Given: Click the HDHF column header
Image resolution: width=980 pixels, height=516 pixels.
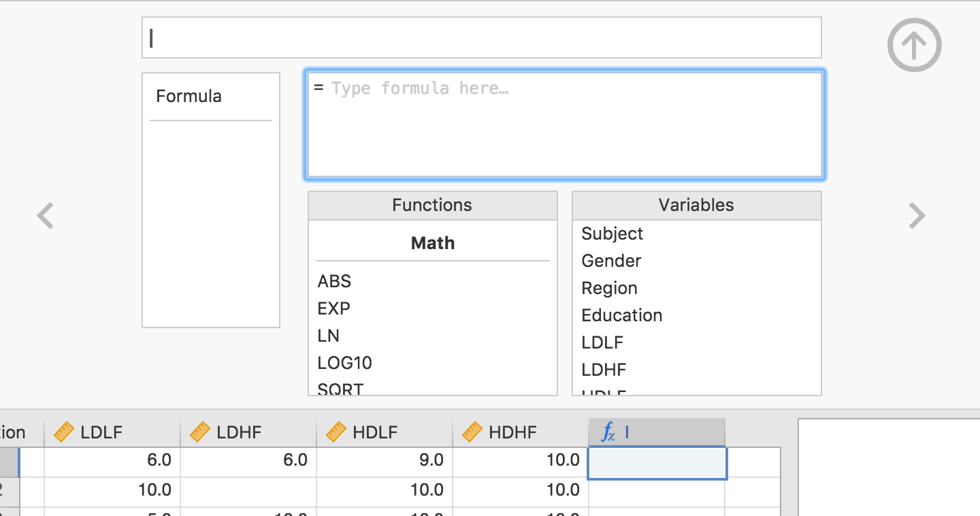Looking at the screenshot, I should coord(521,432).
